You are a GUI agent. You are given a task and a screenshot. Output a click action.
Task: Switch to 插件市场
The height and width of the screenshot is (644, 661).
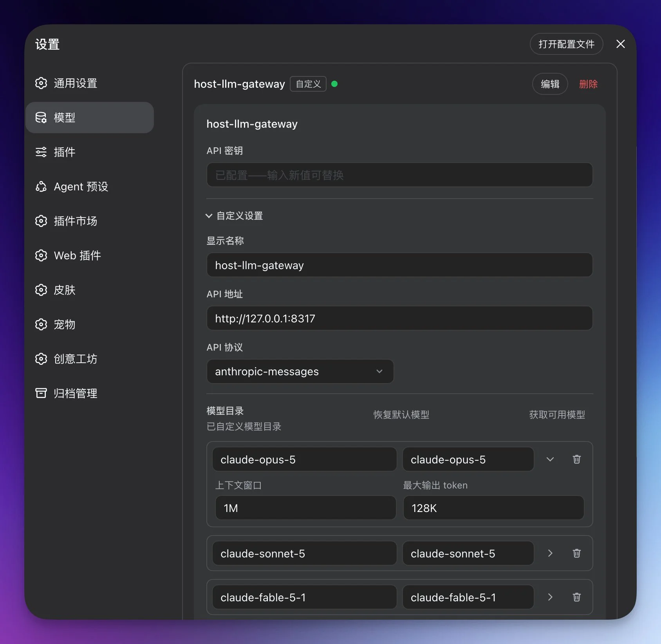click(x=90, y=221)
